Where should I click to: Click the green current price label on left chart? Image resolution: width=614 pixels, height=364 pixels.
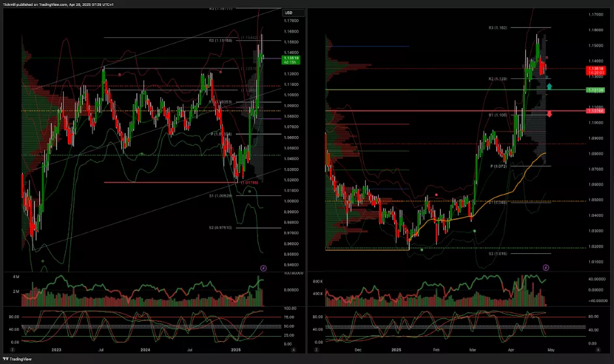290,59
